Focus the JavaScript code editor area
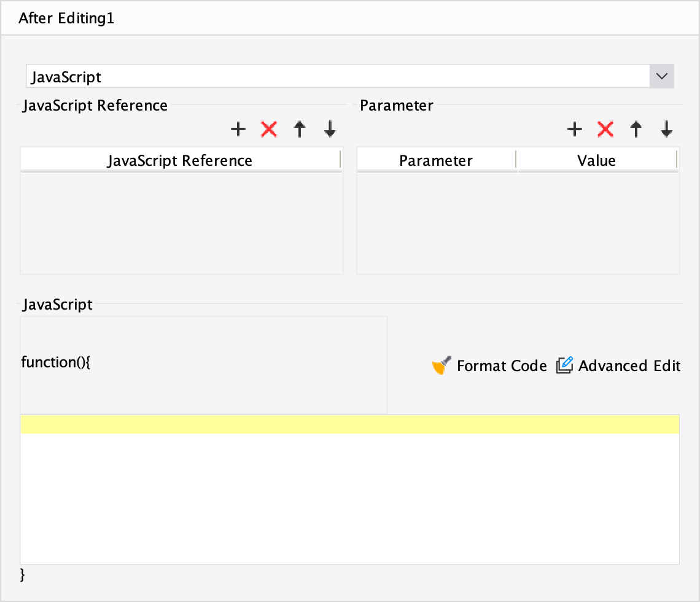The width and height of the screenshot is (700, 602). pos(349,490)
